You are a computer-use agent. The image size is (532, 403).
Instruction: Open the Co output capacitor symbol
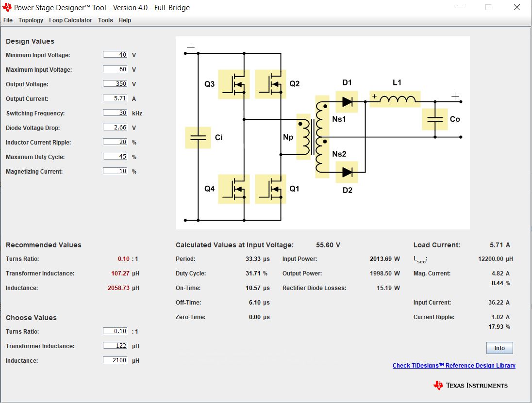[435, 119]
